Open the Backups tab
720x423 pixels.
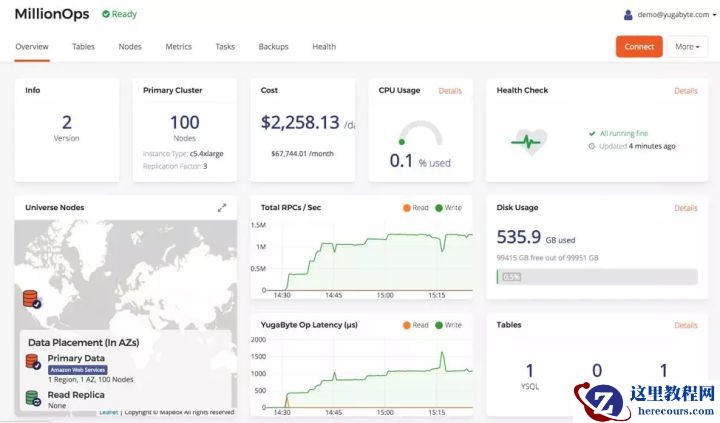coord(273,47)
